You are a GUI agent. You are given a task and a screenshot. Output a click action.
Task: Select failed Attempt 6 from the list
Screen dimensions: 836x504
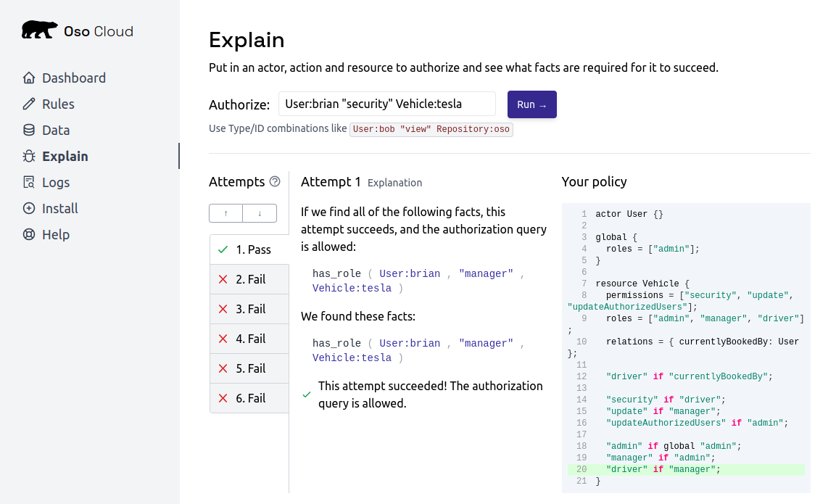coord(249,398)
